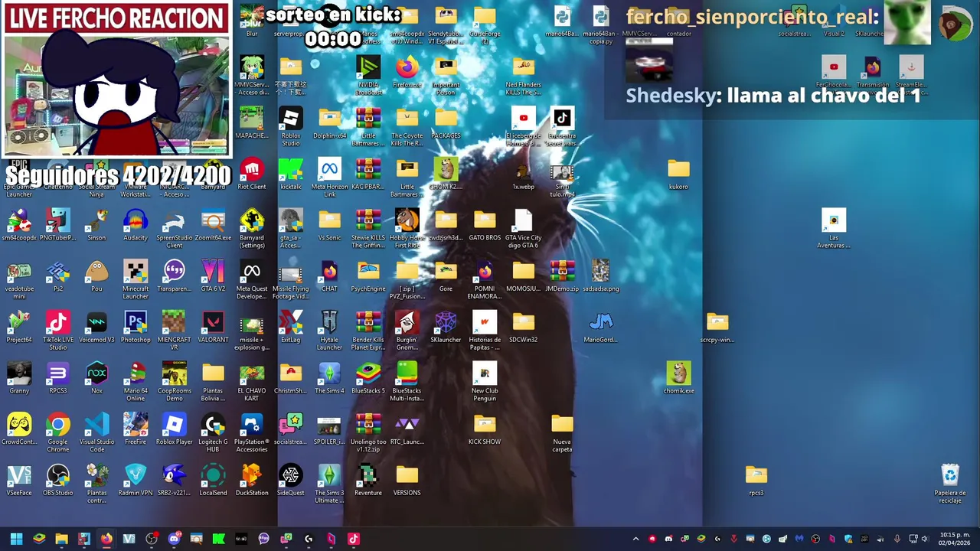Open the PACKAGES folder
The width and height of the screenshot is (980, 551).
(446, 122)
